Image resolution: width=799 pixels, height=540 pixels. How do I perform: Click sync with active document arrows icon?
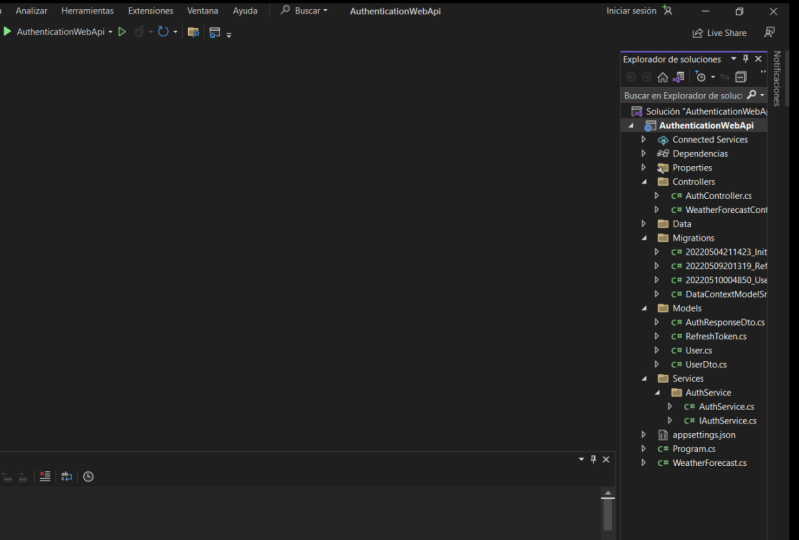[725, 77]
